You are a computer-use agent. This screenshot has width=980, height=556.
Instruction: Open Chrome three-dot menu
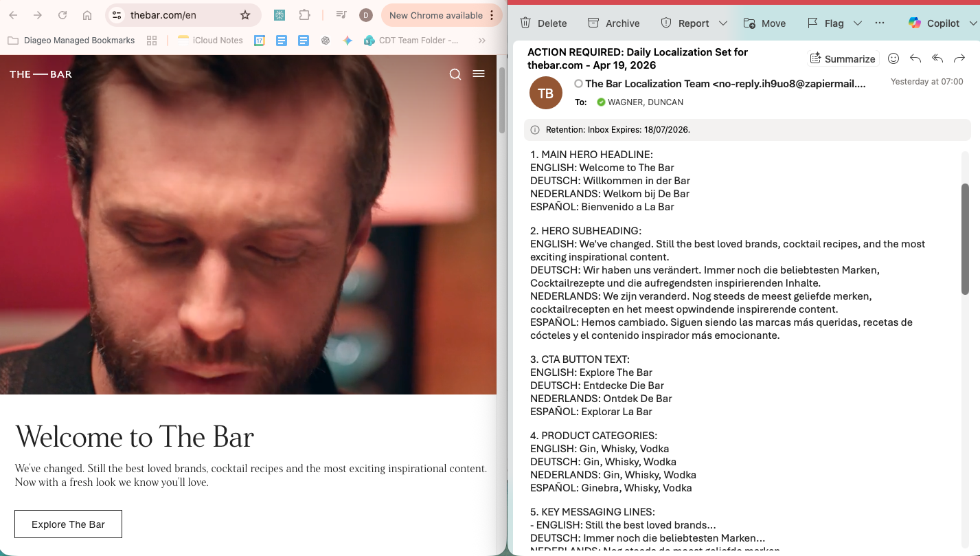click(x=492, y=15)
